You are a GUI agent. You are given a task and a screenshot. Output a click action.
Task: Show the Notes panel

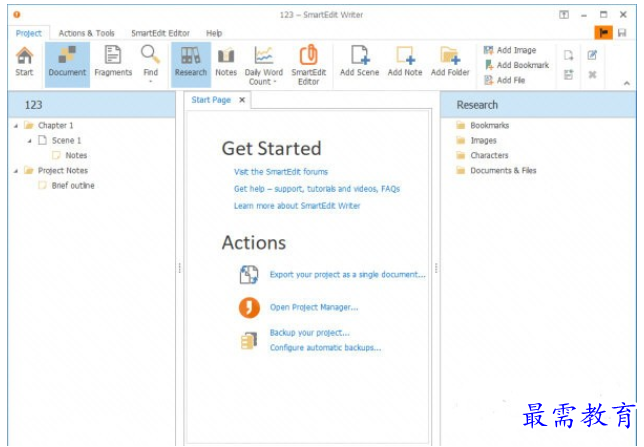[x=226, y=62]
